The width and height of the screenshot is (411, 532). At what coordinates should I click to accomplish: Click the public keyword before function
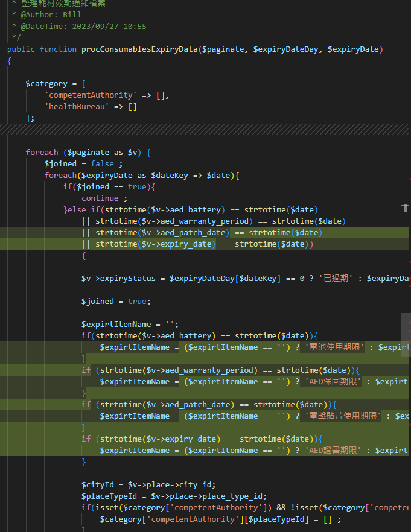coord(21,49)
